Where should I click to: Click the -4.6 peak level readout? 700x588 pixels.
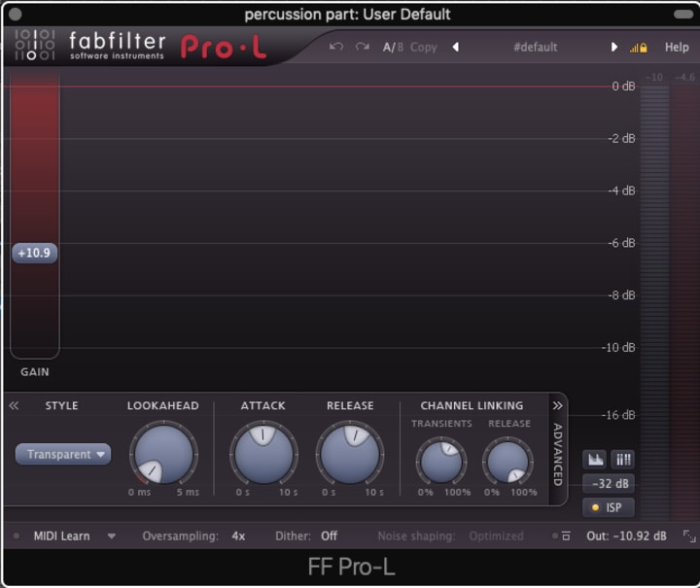(x=684, y=77)
